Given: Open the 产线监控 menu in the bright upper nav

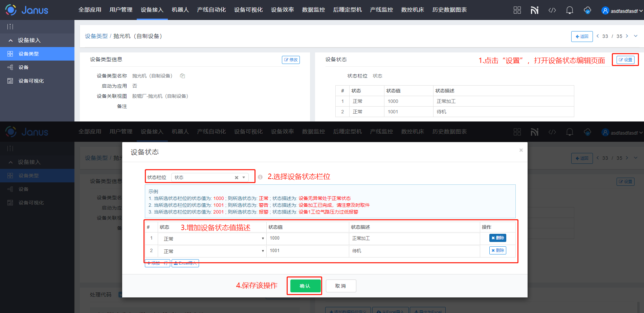Looking at the screenshot, I should [x=381, y=10].
